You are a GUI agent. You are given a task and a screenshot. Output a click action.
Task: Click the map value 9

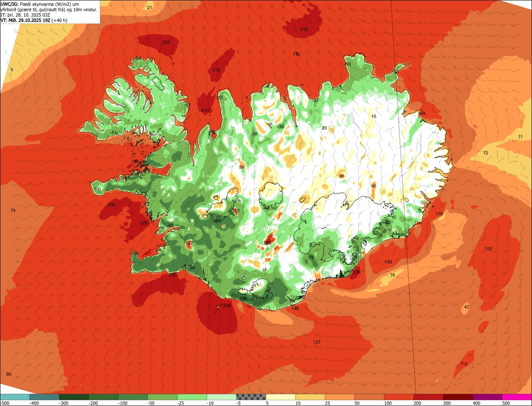point(12,70)
